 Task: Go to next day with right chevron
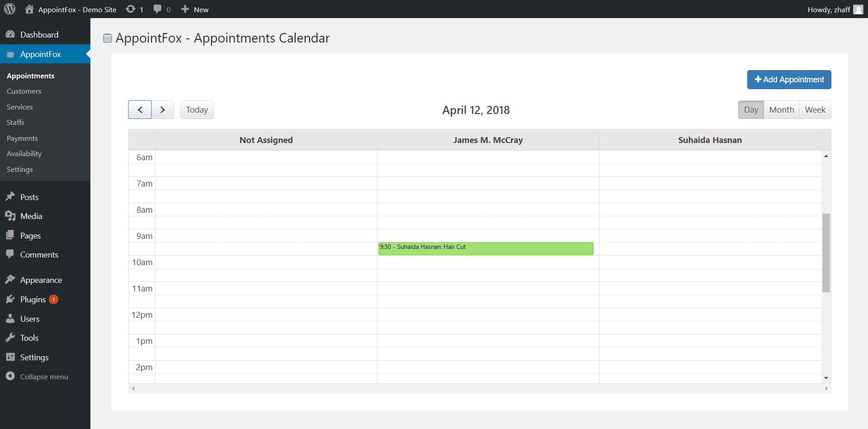163,110
